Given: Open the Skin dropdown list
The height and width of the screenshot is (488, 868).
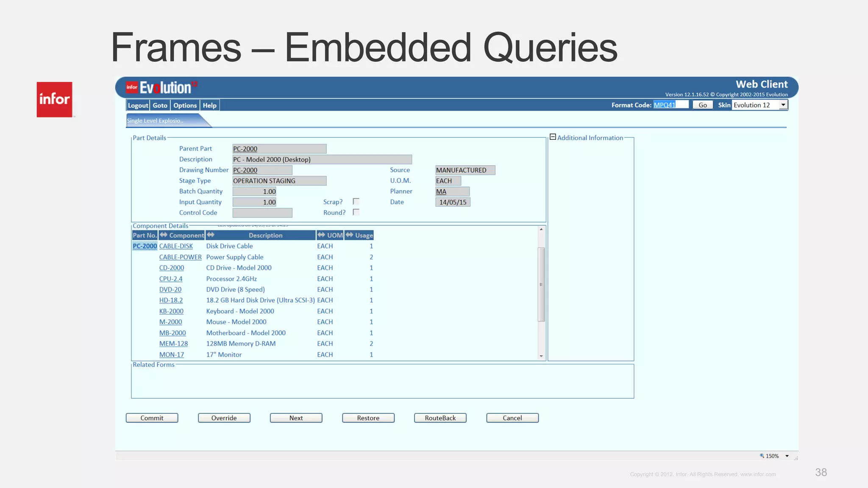Looking at the screenshot, I should [783, 105].
